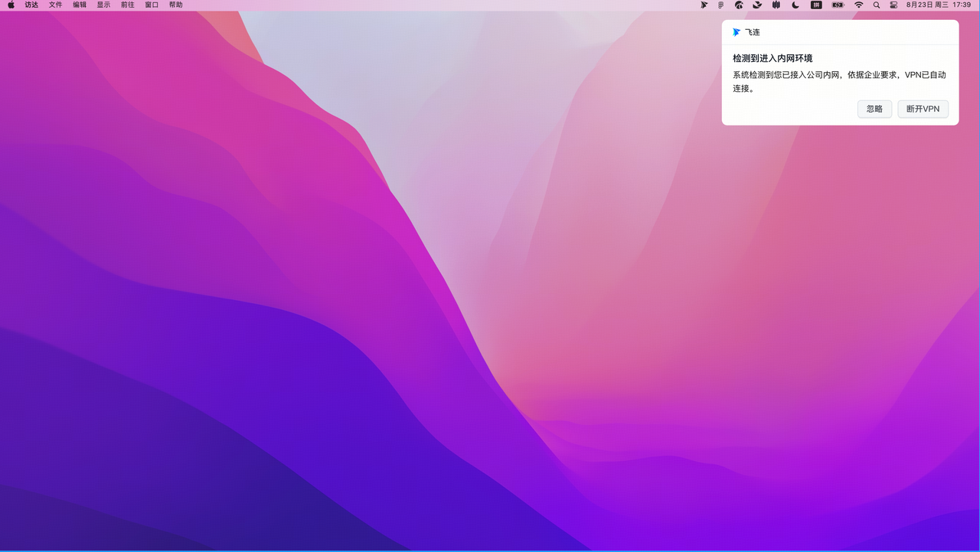Click the 检测到进入内网环境 heading
980x552 pixels.
coord(773,58)
